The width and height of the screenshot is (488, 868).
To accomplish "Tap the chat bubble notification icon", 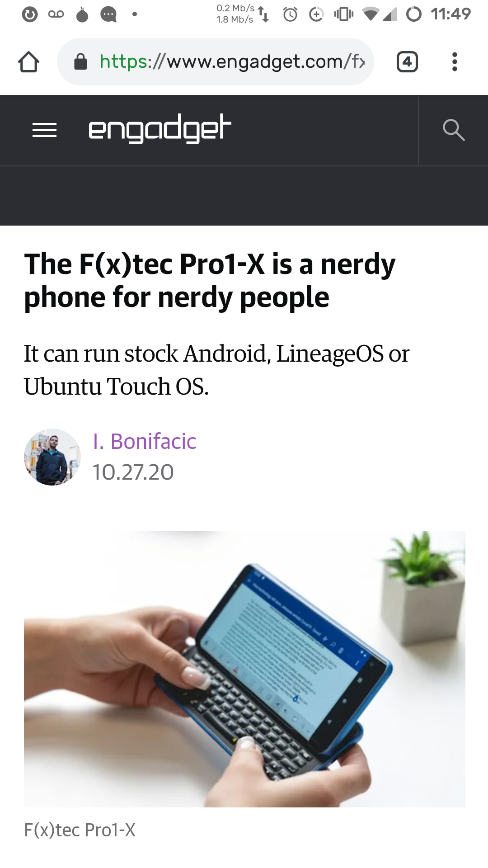I will pos(108,14).
